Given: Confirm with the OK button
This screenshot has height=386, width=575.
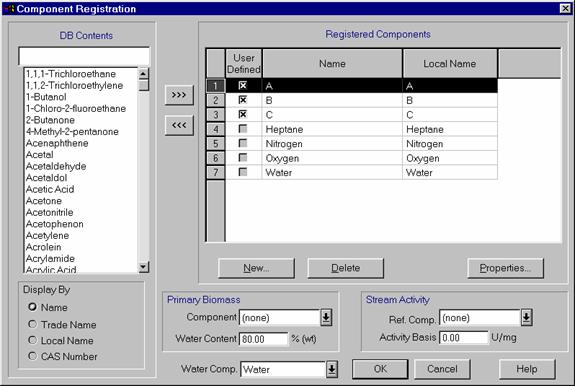Looking at the screenshot, I should point(380,369).
